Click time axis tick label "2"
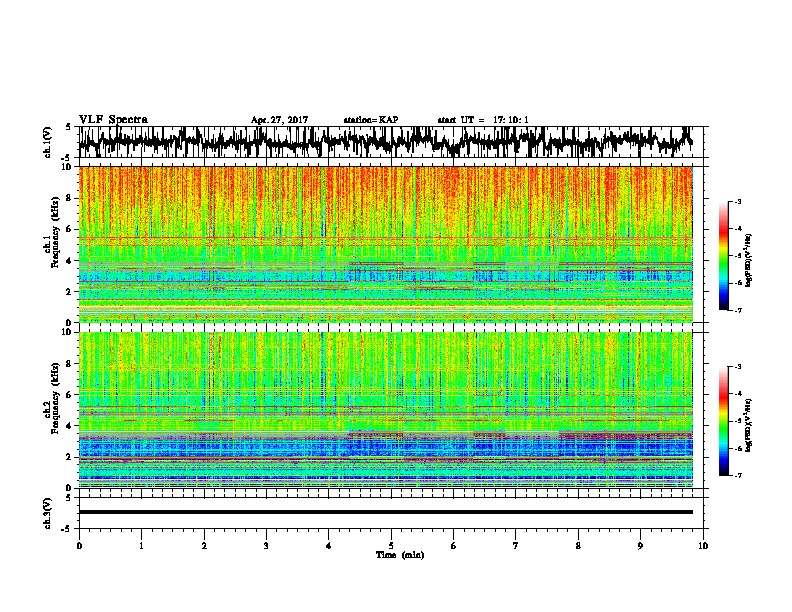792x612 pixels. [x=204, y=546]
